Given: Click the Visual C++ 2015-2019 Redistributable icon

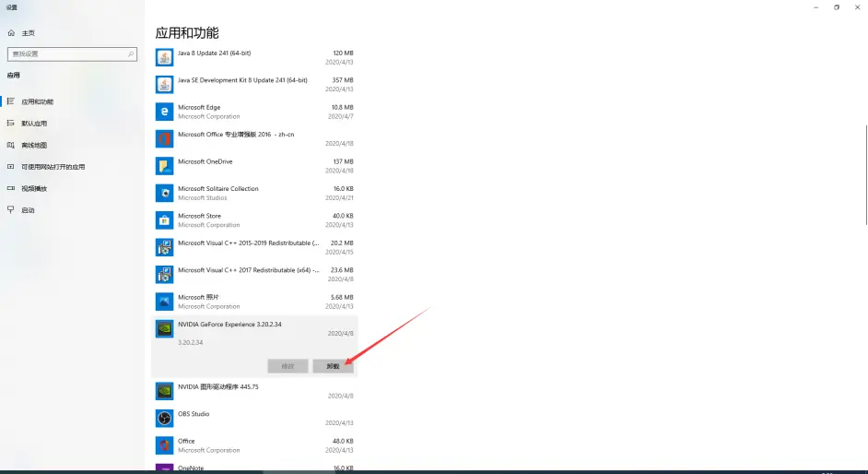Looking at the screenshot, I should click(x=164, y=247).
